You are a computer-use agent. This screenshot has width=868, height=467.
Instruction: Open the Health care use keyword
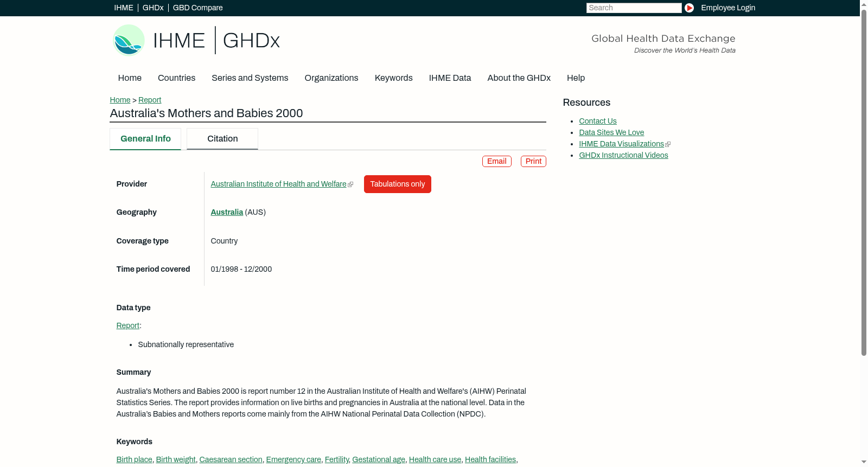(435, 460)
